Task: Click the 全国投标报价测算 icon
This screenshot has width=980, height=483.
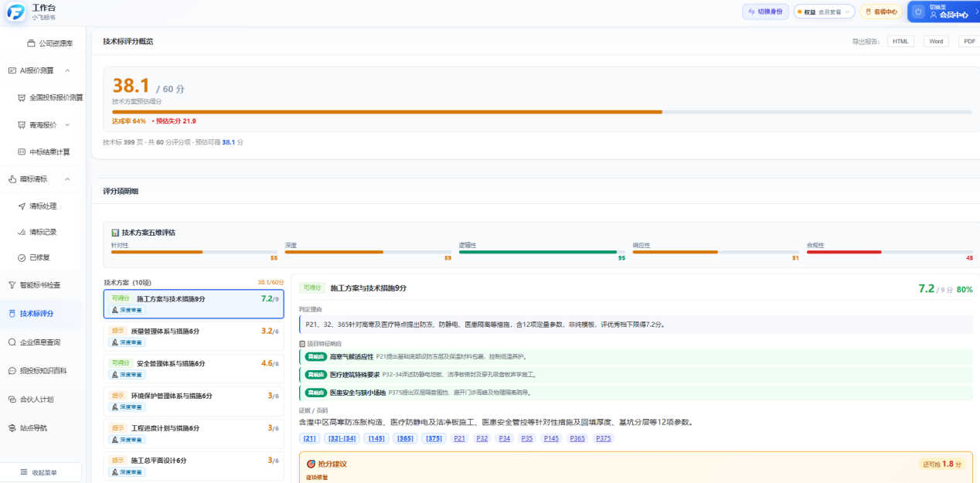Action: (x=22, y=97)
